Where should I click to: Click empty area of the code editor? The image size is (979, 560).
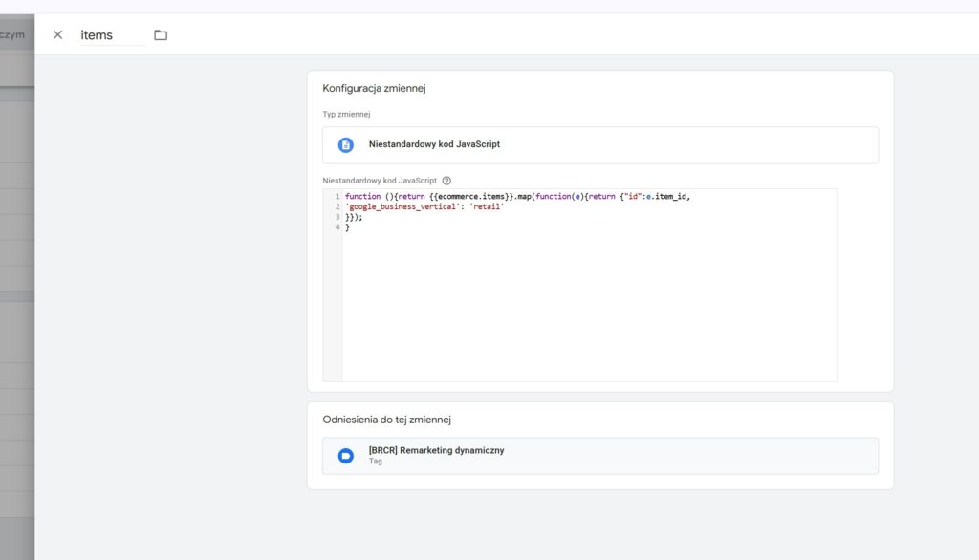[x=588, y=306]
